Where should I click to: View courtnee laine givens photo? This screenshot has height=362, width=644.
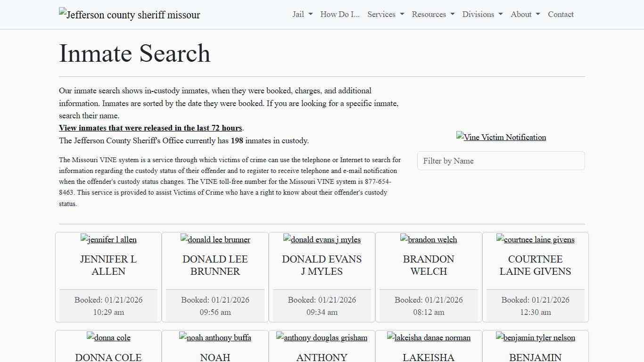point(536,239)
